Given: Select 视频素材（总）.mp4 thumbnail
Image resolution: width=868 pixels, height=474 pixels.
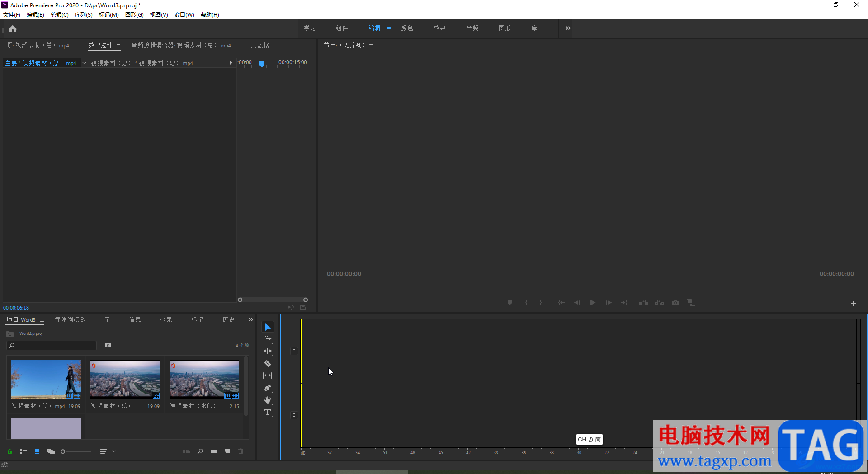Looking at the screenshot, I should click(46, 379).
